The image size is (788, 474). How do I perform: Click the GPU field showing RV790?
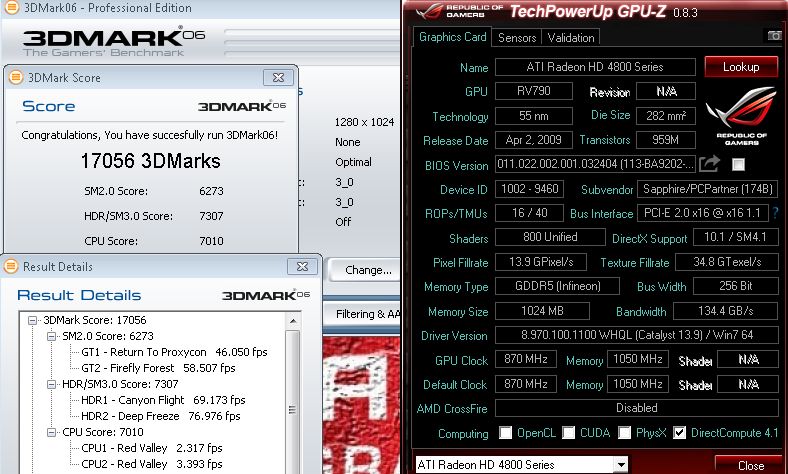pyautogui.click(x=534, y=91)
